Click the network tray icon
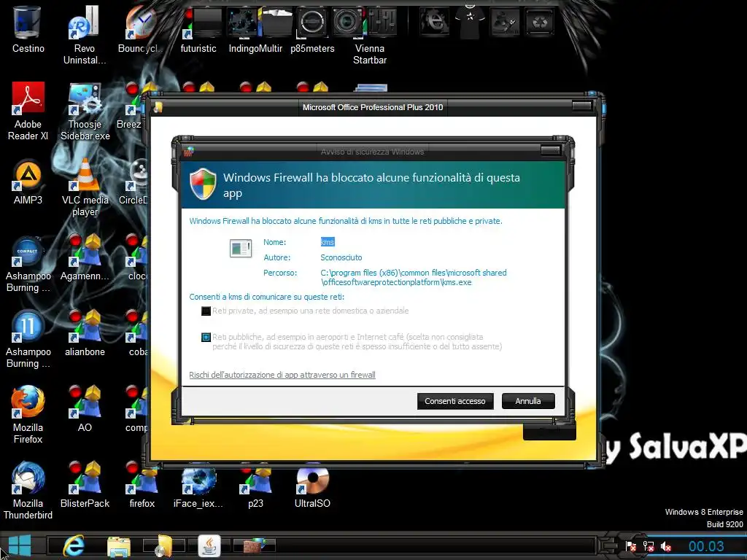The height and width of the screenshot is (560, 747). pos(649,546)
